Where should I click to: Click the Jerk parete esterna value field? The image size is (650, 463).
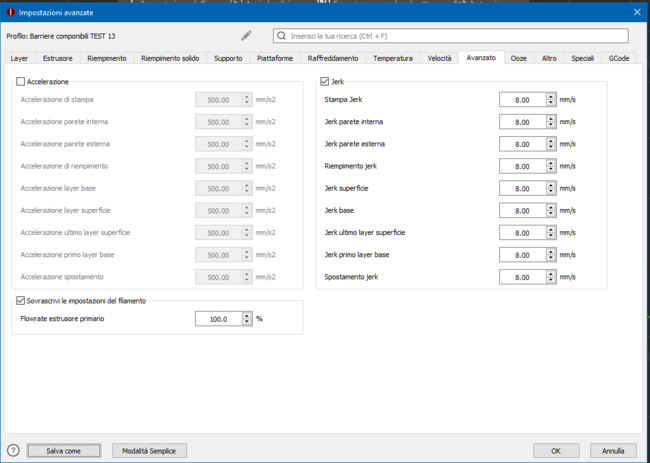click(522, 144)
